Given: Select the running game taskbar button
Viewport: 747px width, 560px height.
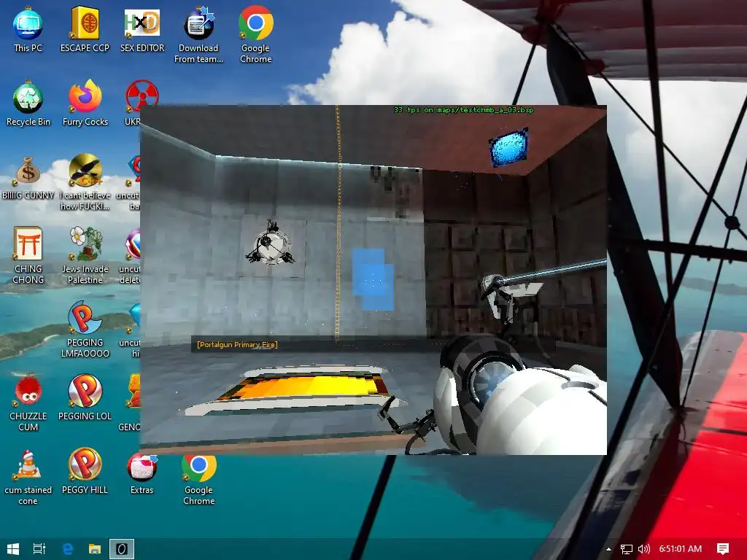Looking at the screenshot, I should (x=122, y=549).
